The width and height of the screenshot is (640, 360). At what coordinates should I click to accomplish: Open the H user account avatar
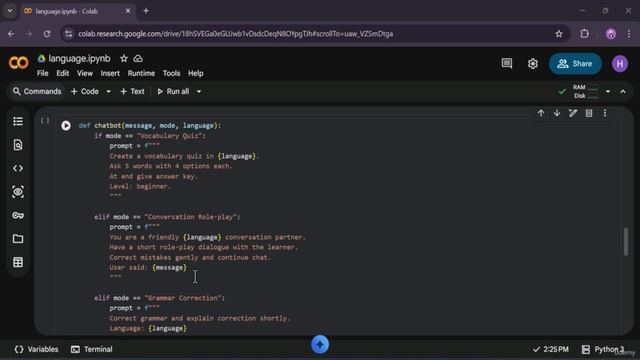tap(620, 64)
